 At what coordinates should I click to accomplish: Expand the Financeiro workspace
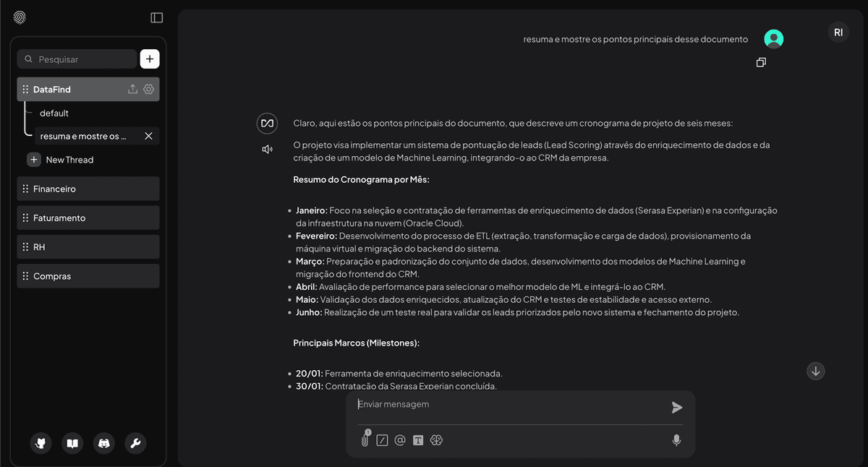88,188
